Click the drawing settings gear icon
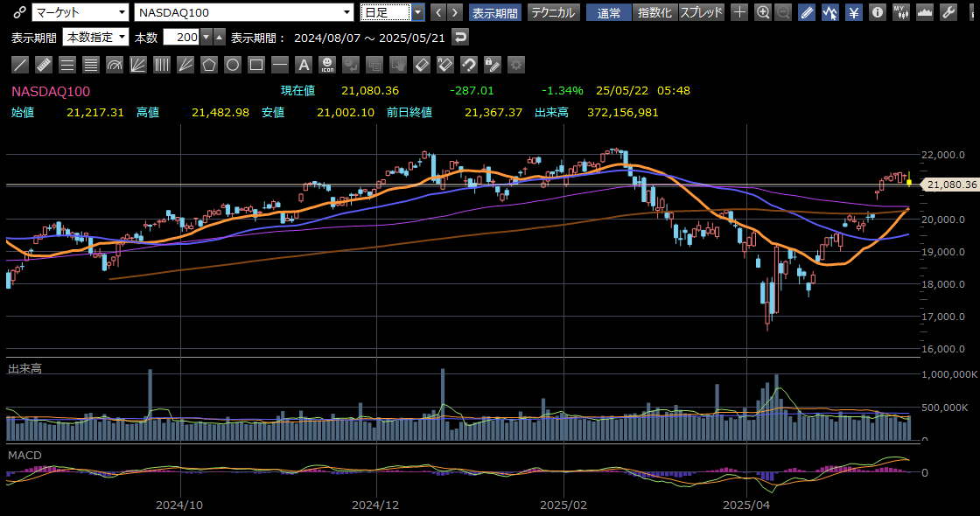 (x=516, y=65)
